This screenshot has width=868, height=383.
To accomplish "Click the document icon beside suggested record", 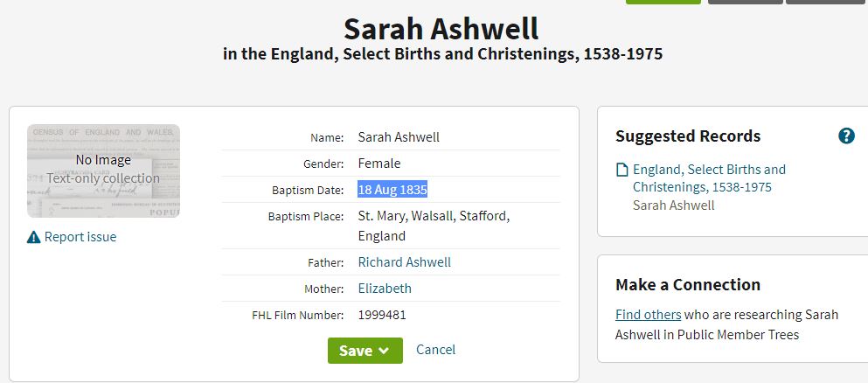I will [622, 170].
